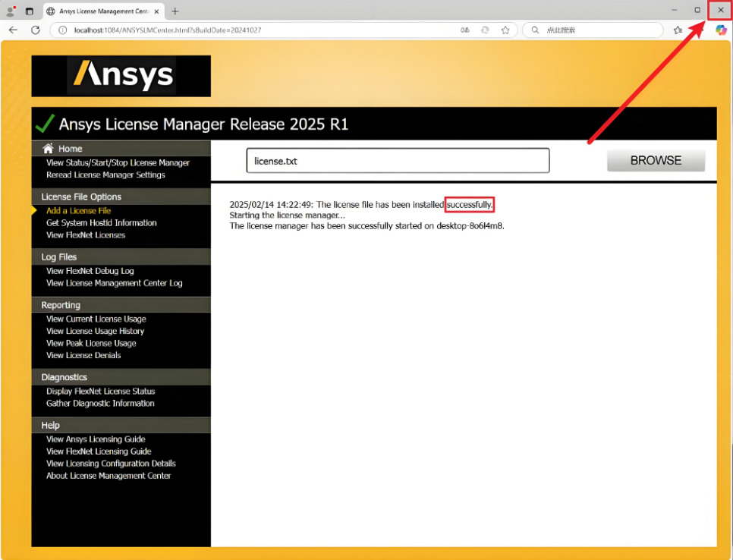Open View License Management Center Log
Image resolution: width=733 pixels, height=560 pixels.
click(114, 283)
